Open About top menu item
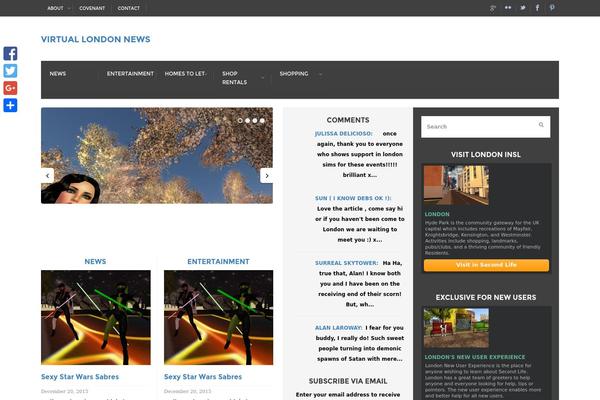600x400 pixels. click(x=55, y=8)
